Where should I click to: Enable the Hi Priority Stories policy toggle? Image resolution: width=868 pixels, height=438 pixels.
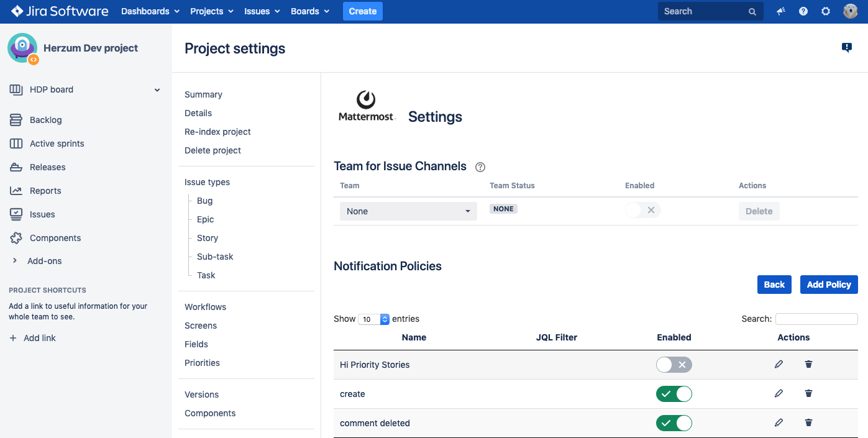click(x=674, y=365)
